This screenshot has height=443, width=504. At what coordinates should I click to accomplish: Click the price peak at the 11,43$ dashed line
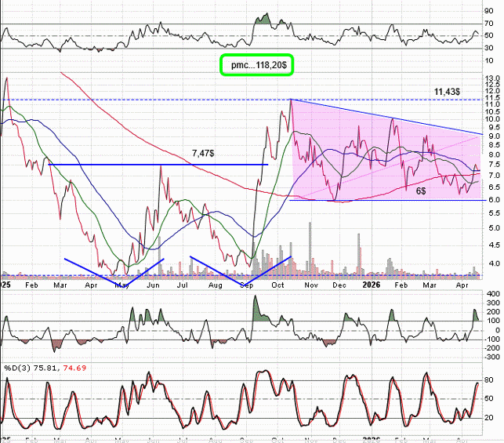pyautogui.click(x=290, y=100)
